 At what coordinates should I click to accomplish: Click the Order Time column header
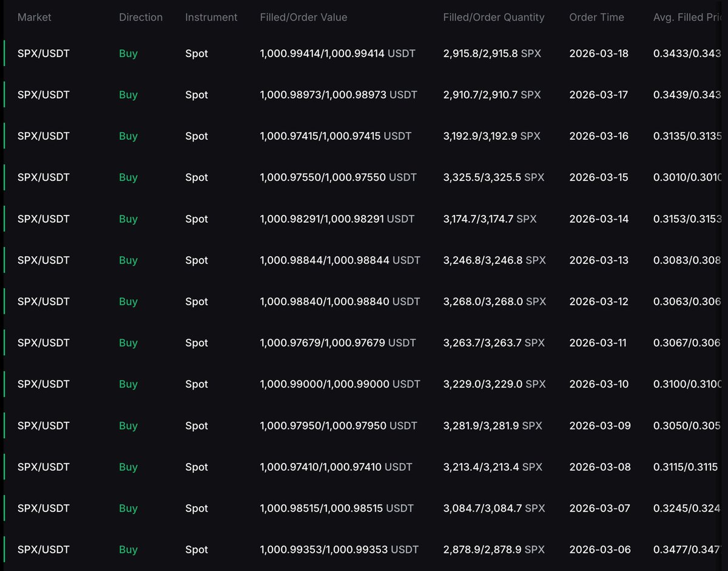[596, 18]
